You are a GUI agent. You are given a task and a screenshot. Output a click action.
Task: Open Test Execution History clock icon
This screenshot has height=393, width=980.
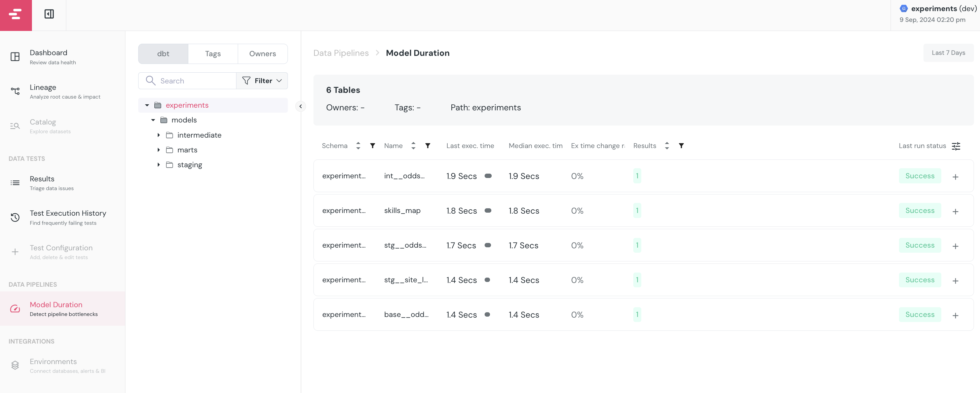[15, 217]
